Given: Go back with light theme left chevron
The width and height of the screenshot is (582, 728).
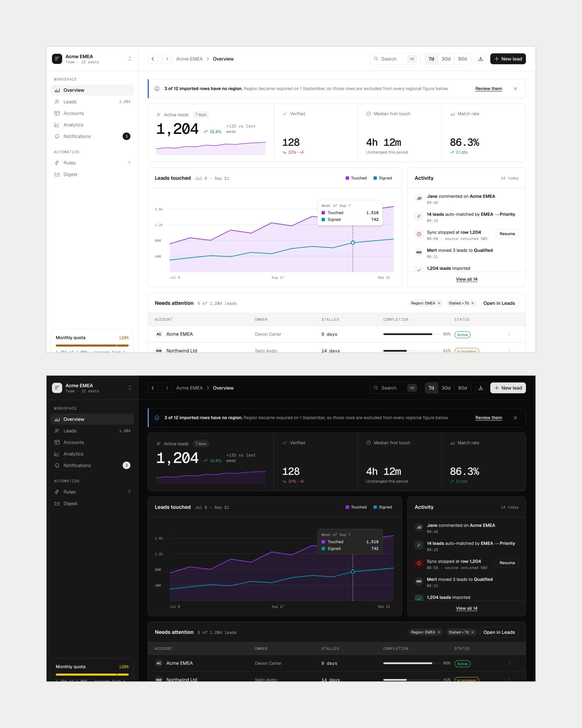Looking at the screenshot, I should (x=153, y=59).
